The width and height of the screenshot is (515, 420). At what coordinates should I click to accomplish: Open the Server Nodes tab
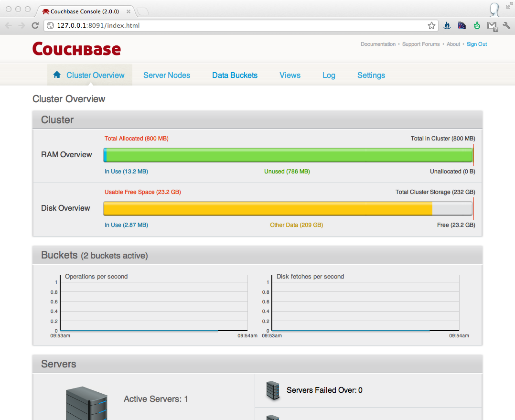(x=167, y=75)
